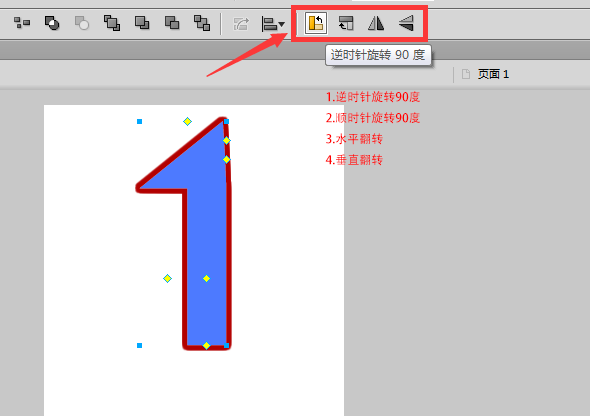
Task: Click the top-left blue selection handle
Action: coord(139,121)
